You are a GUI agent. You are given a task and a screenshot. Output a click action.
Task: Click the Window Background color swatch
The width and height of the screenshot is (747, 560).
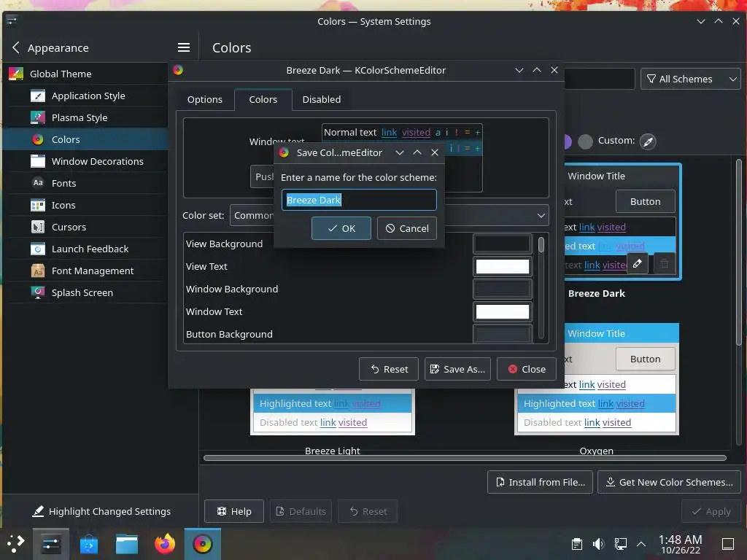point(502,289)
